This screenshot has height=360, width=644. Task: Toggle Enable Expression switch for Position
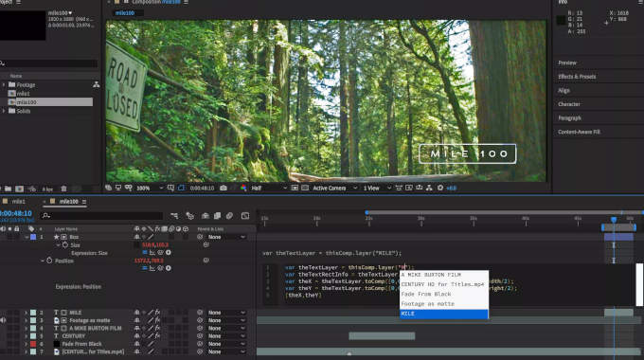pyautogui.click(x=145, y=268)
